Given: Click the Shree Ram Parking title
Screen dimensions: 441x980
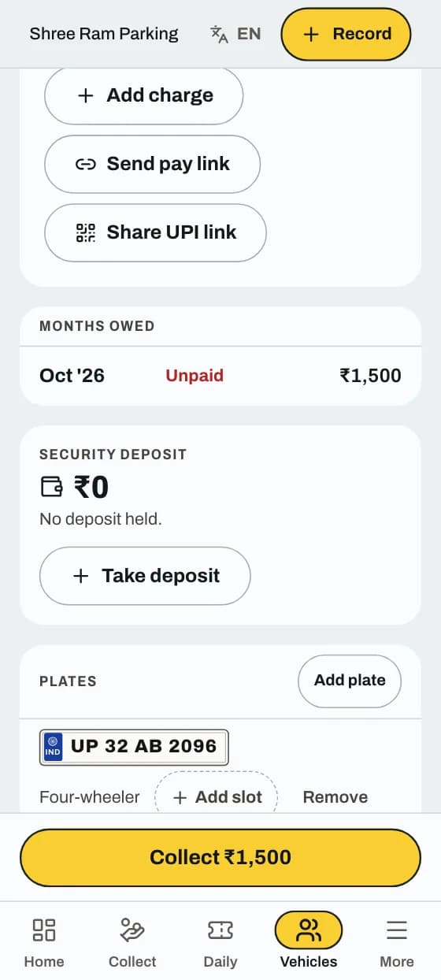Looking at the screenshot, I should [104, 34].
